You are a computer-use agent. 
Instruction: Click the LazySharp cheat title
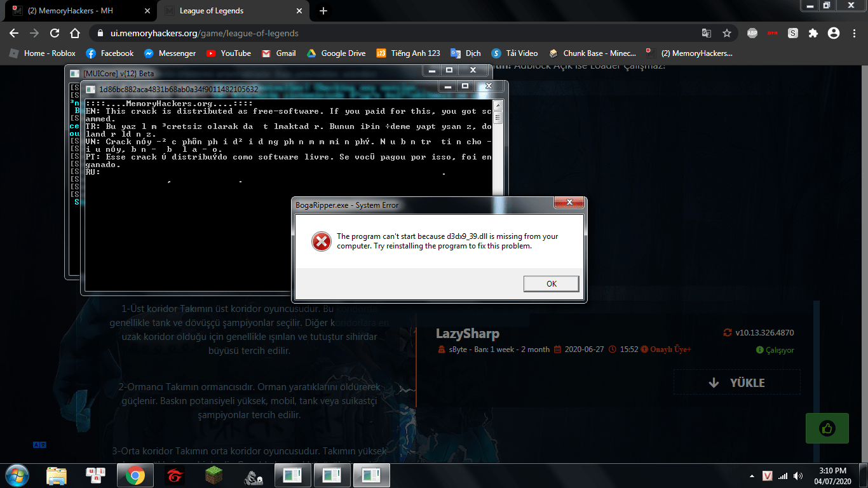(468, 334)
